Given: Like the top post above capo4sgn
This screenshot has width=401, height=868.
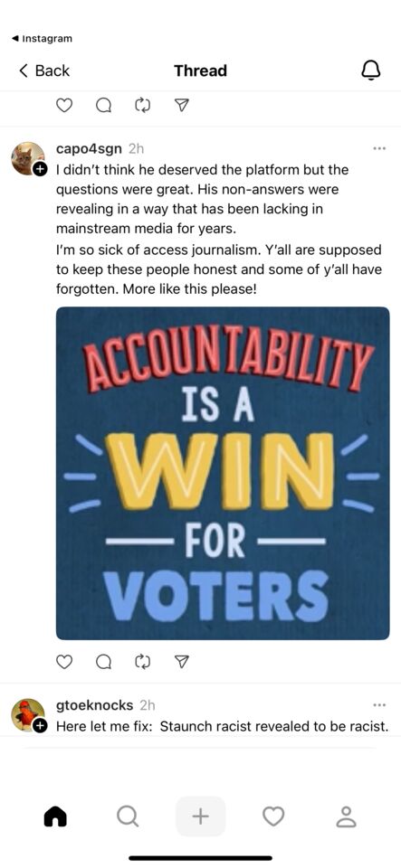Looking at the screenshot, I should tap(65, 105).
